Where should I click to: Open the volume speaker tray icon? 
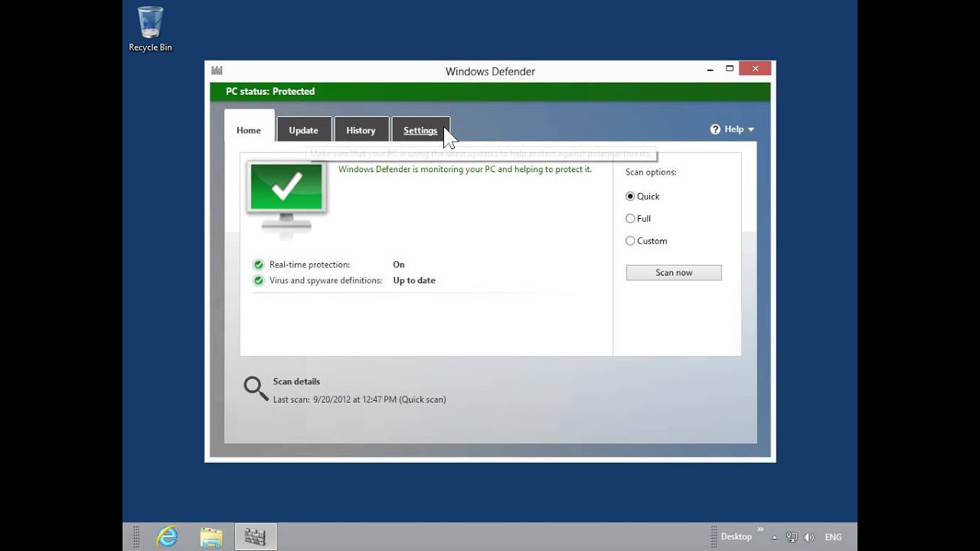pos(809,537)
